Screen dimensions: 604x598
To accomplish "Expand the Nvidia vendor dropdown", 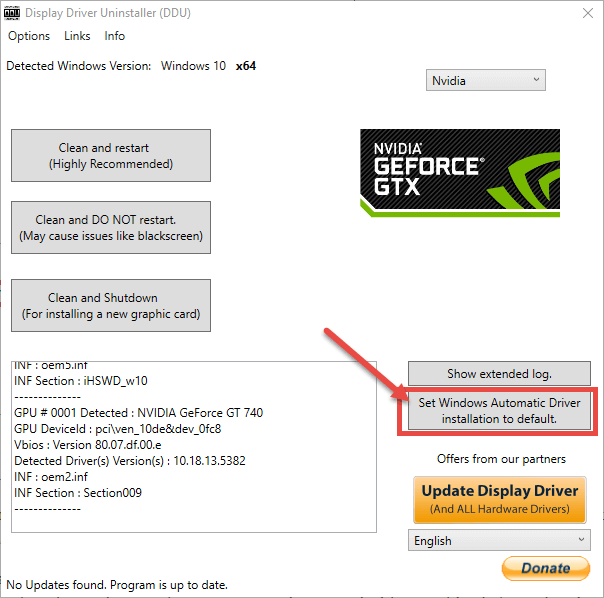I will click(486, 80).
